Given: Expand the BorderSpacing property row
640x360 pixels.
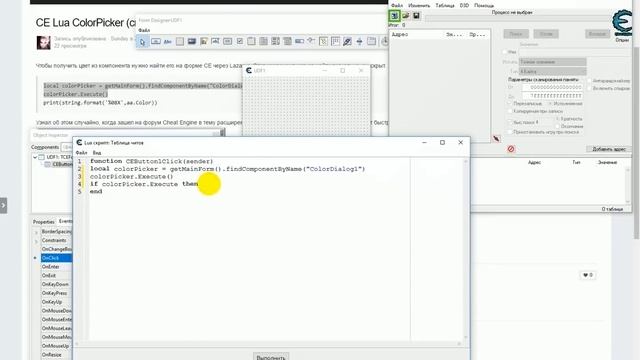Looking at the screenshot, I should [x=36, y=232].
